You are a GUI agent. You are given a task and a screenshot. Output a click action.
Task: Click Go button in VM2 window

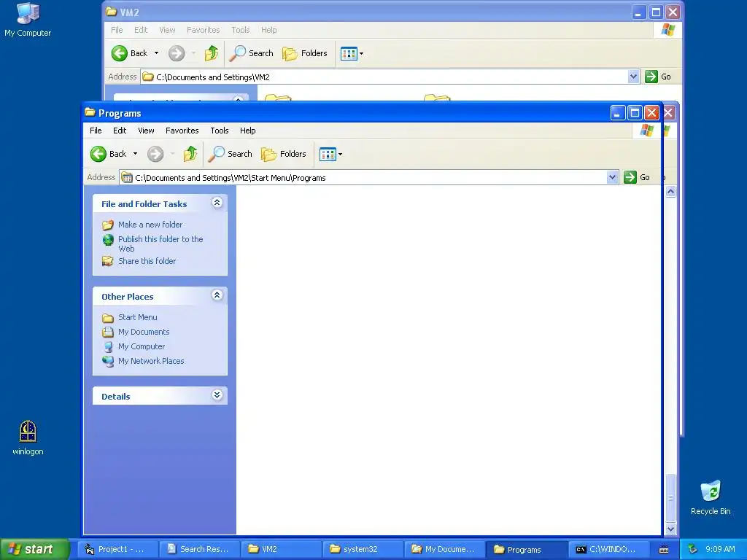pyautogui.click(x=658, y=77)
